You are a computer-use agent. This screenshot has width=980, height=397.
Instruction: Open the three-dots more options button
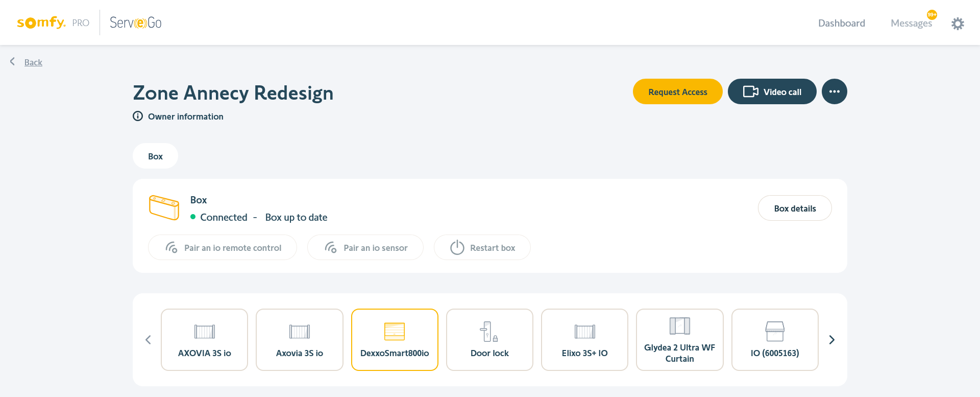834,92
